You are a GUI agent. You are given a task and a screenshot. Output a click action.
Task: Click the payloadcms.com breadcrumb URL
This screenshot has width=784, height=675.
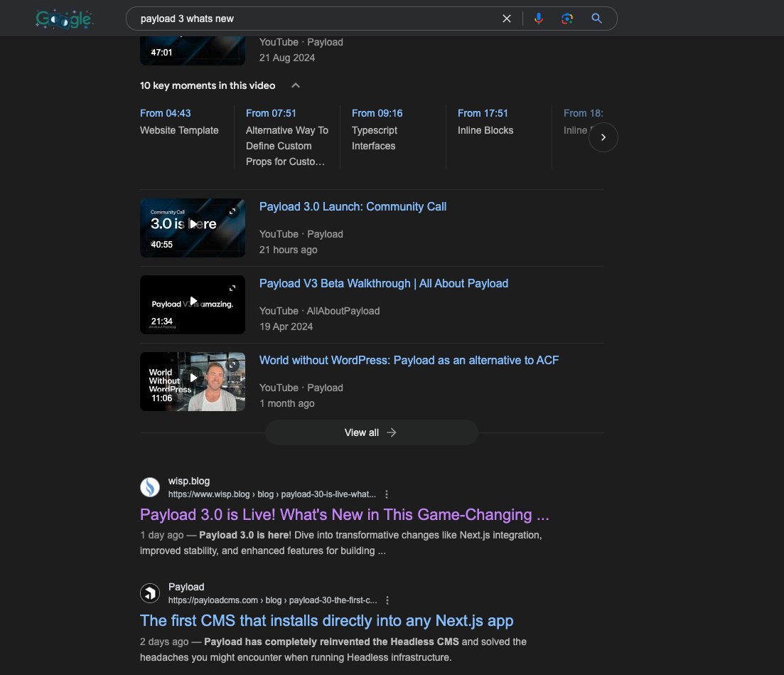(x=272, y=600)
